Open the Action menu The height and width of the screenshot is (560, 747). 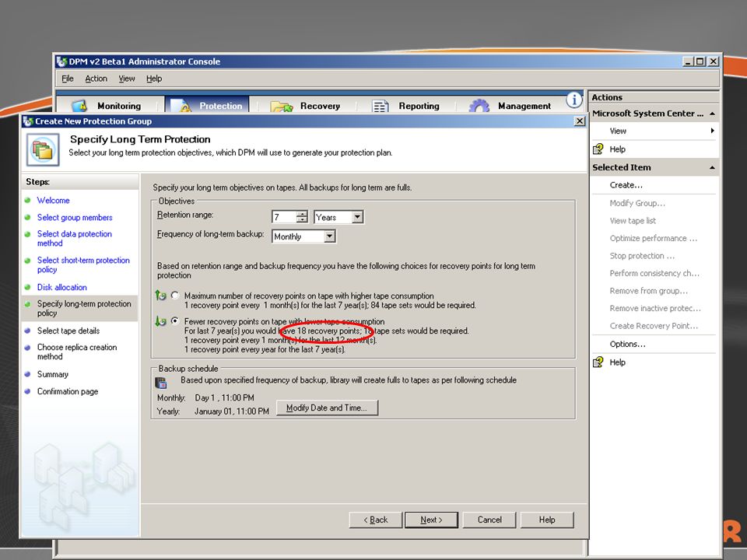[96, 79]
